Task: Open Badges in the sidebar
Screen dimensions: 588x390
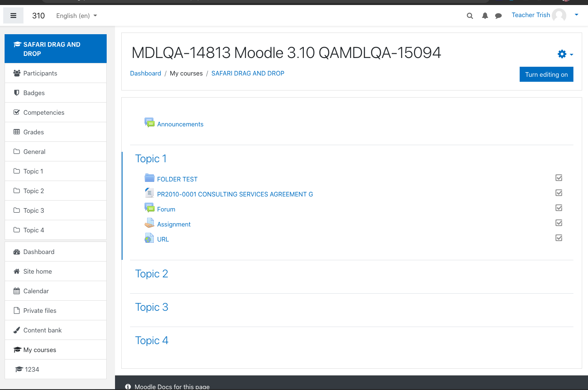Action: tap(55, 93)
